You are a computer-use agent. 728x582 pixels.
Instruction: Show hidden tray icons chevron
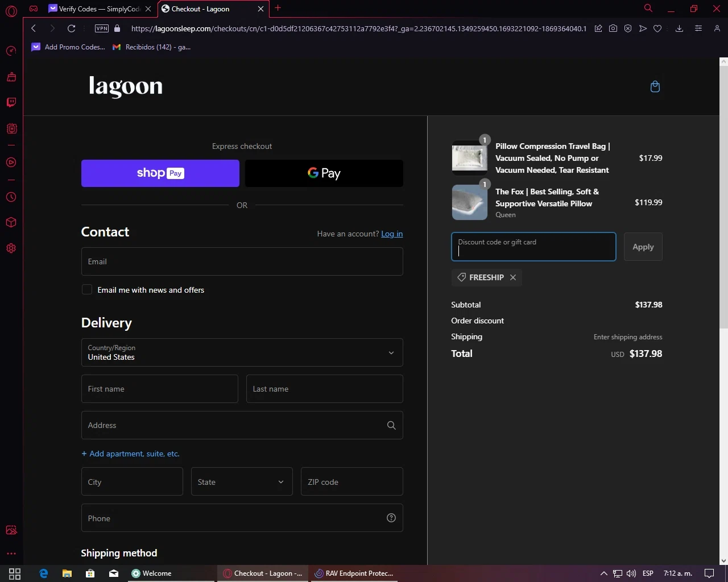click(604, 573)
